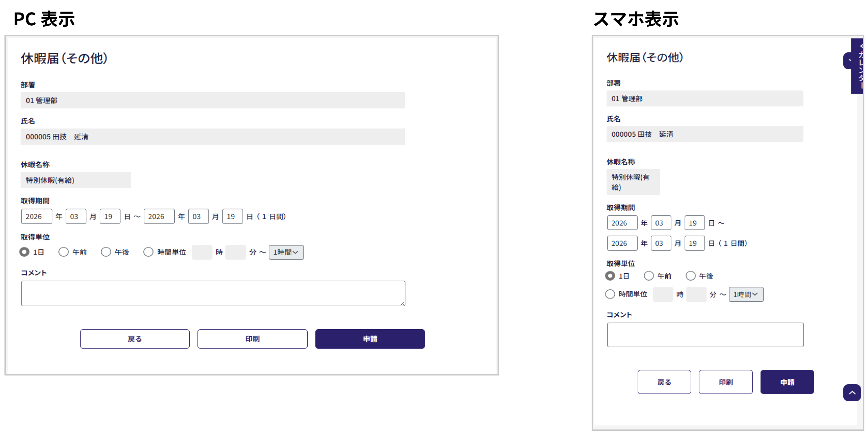This screenshot has width=868, height=436.
Task: Select 午後 radio in PC view
Action: tap(106, 252)
